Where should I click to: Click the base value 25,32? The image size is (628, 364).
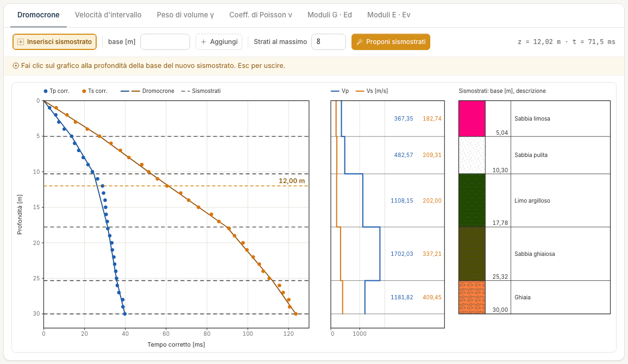coord(500,277)
